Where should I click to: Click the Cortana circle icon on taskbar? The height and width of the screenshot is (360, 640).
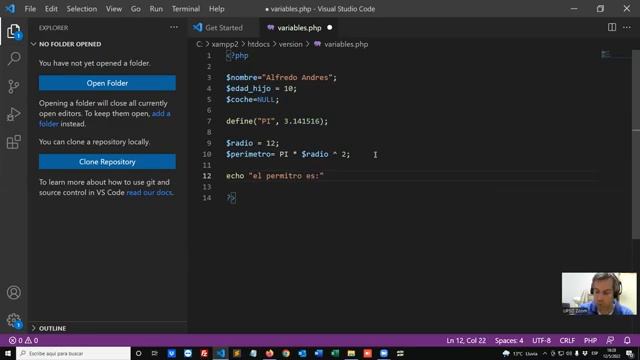point(138,353)
